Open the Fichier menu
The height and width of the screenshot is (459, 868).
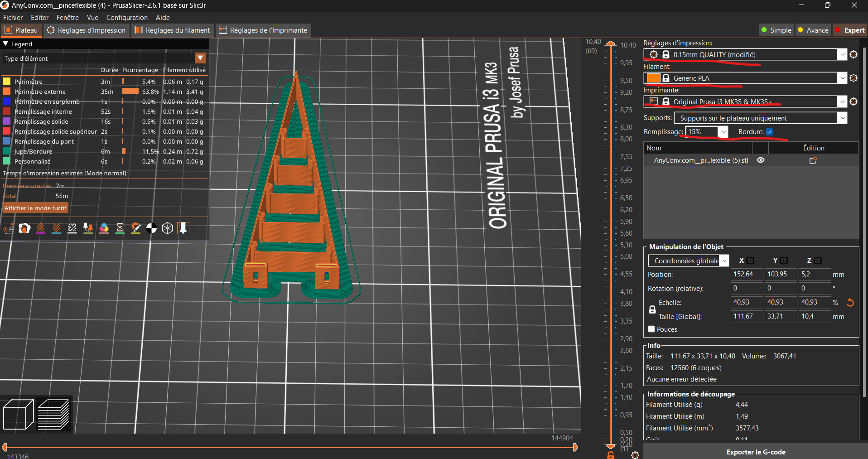click(13, 17)
